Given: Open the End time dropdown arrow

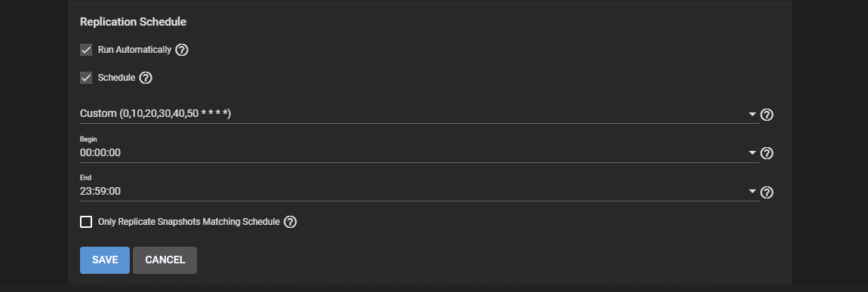Looking at the screenshot, I should point(752,192).
